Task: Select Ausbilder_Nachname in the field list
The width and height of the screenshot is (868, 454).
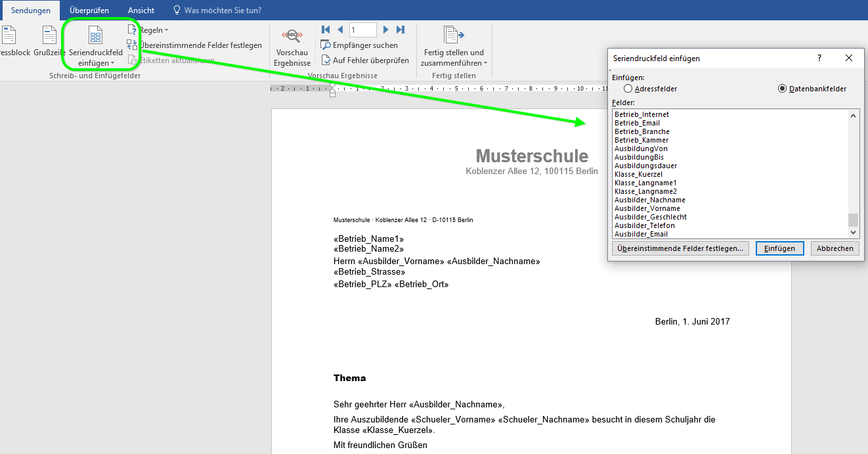Action: coord(650,200)
